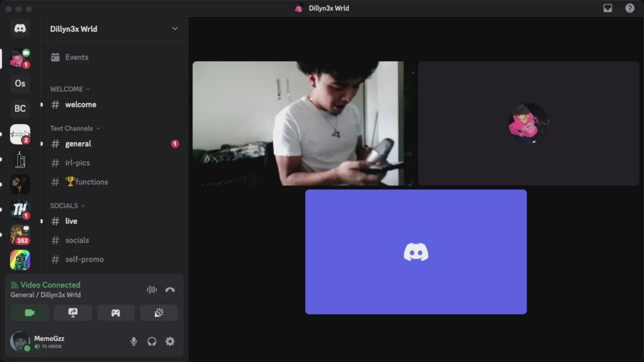Collapse the WELCOME category

point(70,89)
